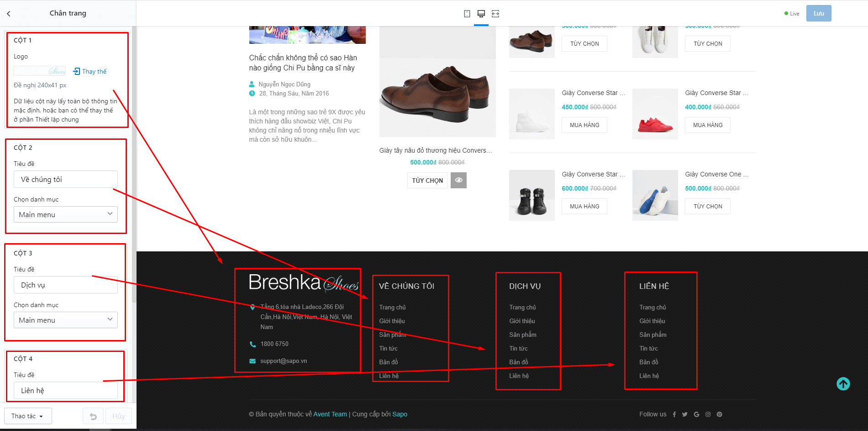Click Tin tức under VỀ CHÚNG TÔI
This screenshot has height=431, width=868.
tap(388, 349)
